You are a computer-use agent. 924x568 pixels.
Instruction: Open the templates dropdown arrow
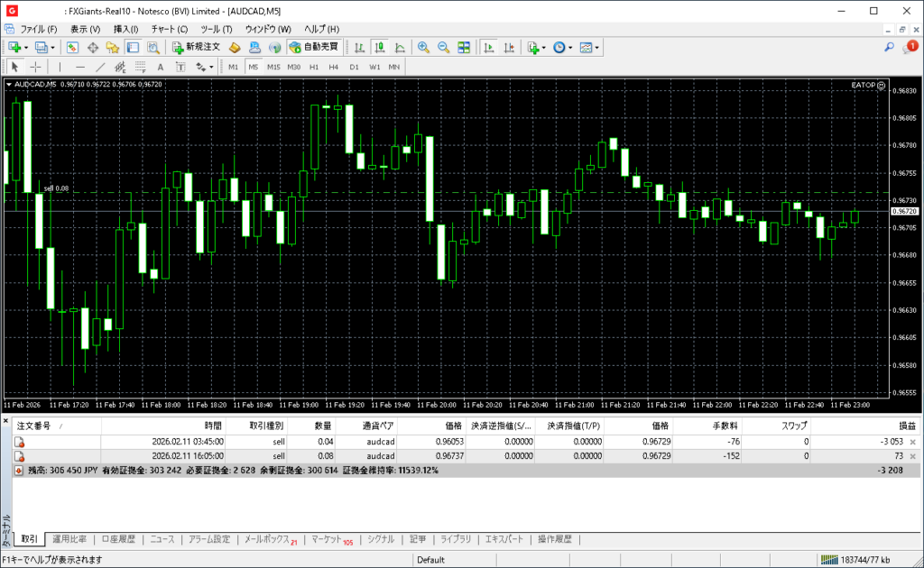pos(597,47)
